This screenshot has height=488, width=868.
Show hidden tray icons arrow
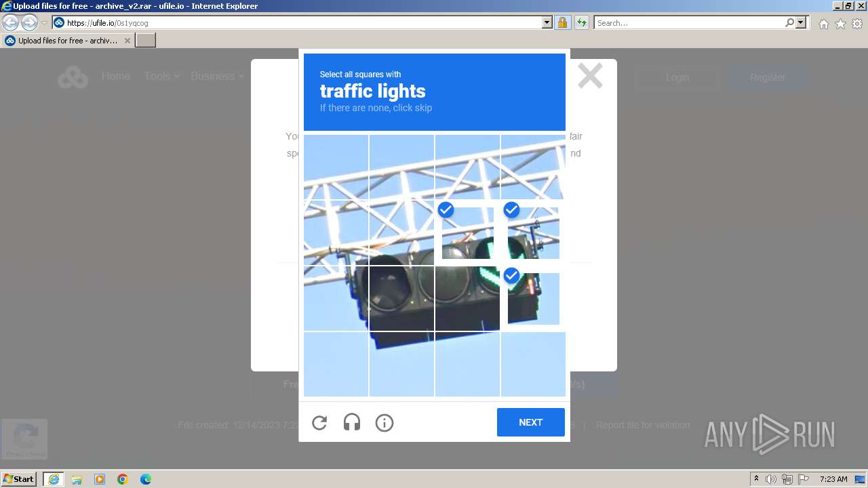(x=757, y=479)
